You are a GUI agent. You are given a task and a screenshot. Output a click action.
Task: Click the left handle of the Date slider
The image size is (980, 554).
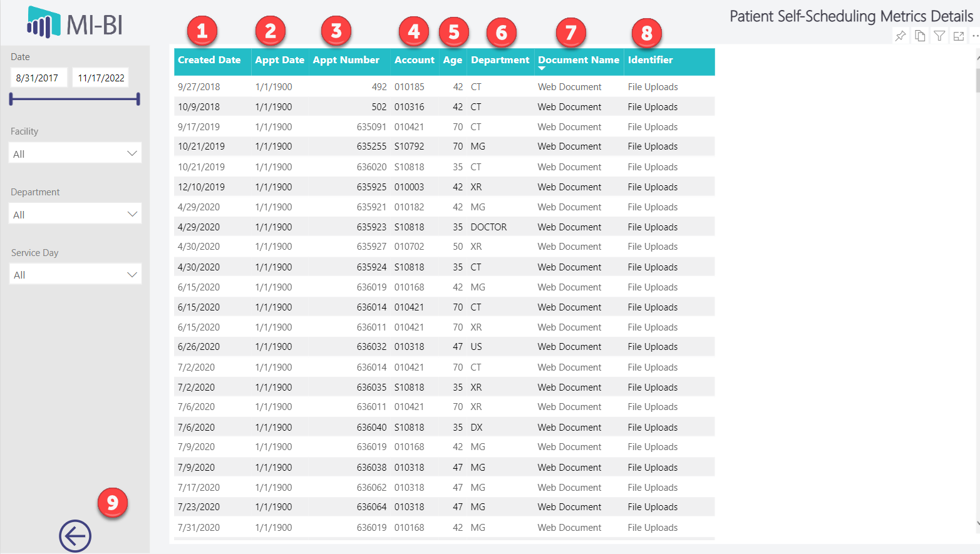pyautogui.click(x=11, y=99)
